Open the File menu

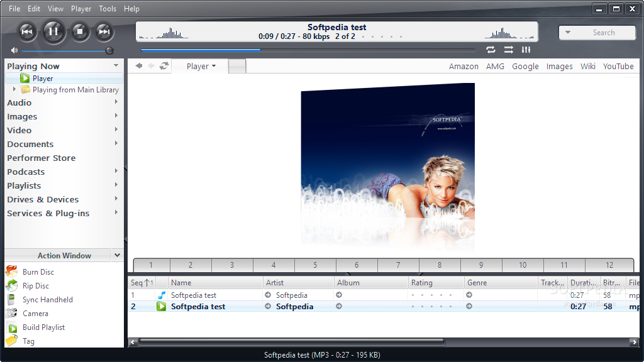coord(14,9)
